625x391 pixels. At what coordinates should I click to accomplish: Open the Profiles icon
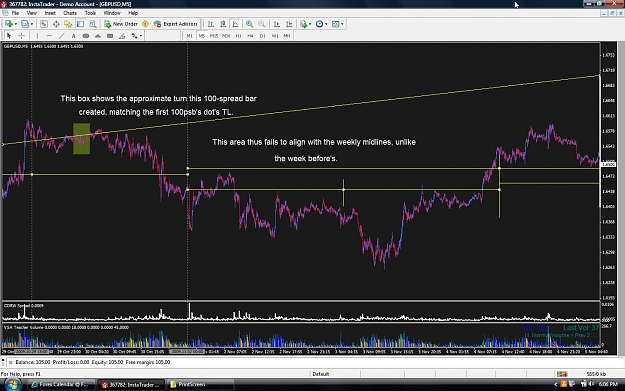click(x=25, y=24)
